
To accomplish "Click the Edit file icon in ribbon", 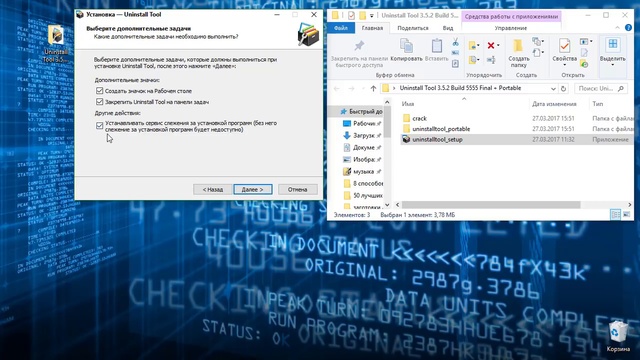I will click(x=584, y=53).
